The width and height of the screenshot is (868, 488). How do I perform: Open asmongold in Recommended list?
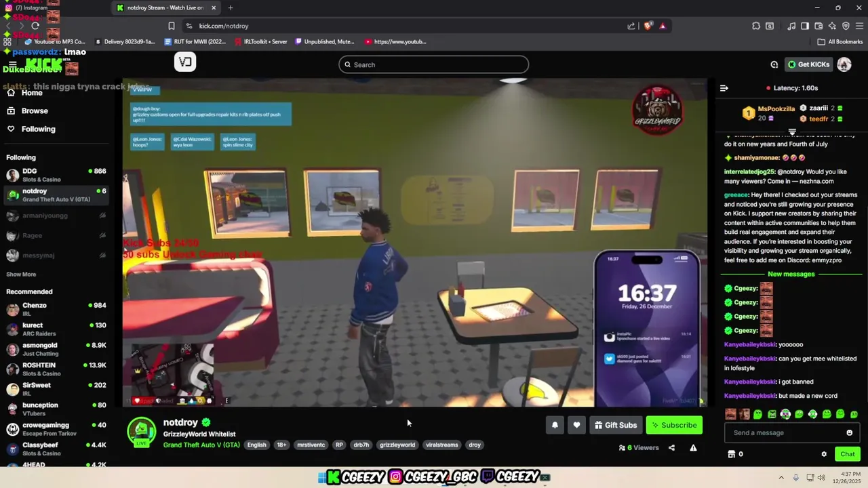[x=56, y=349]
